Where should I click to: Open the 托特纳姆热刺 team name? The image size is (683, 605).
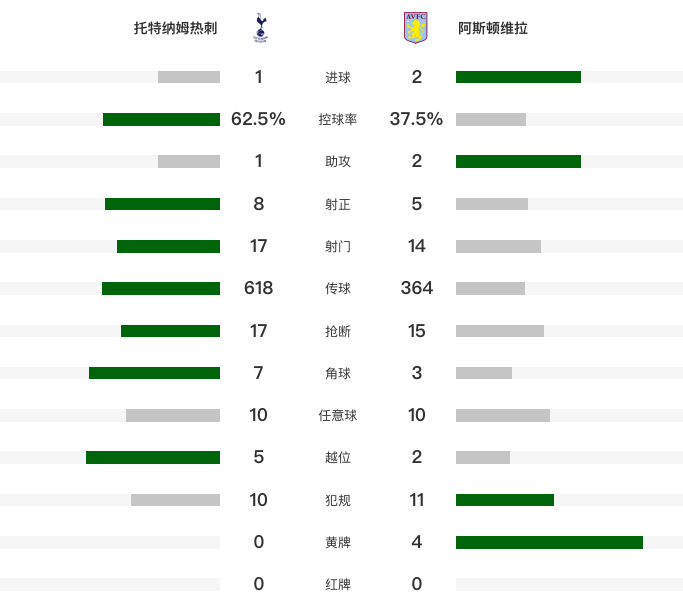pos(175,28)
